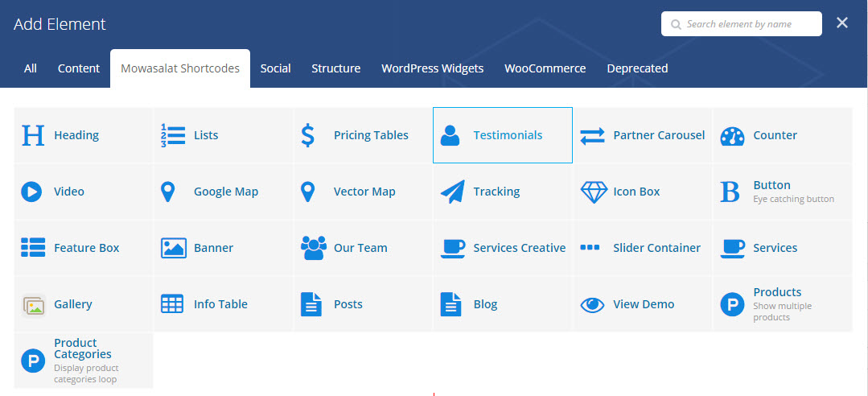Add the Our Team people icon
Viewport: 868px width, 396px height.
click(x=313, y=248)
